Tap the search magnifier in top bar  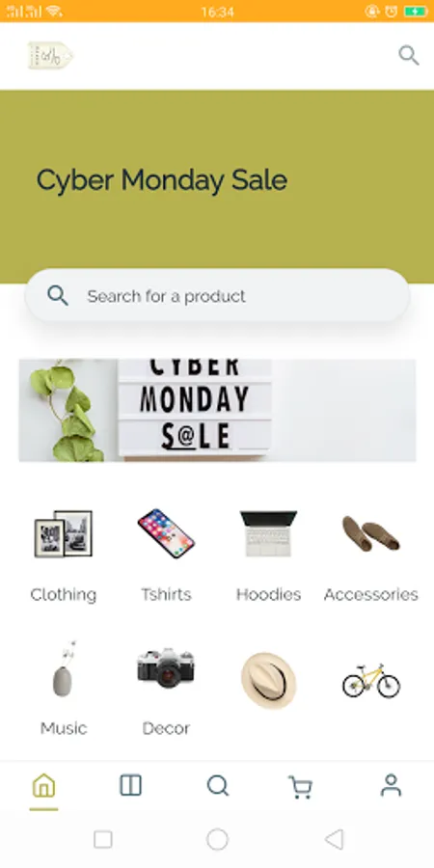(x=409, y=55)
